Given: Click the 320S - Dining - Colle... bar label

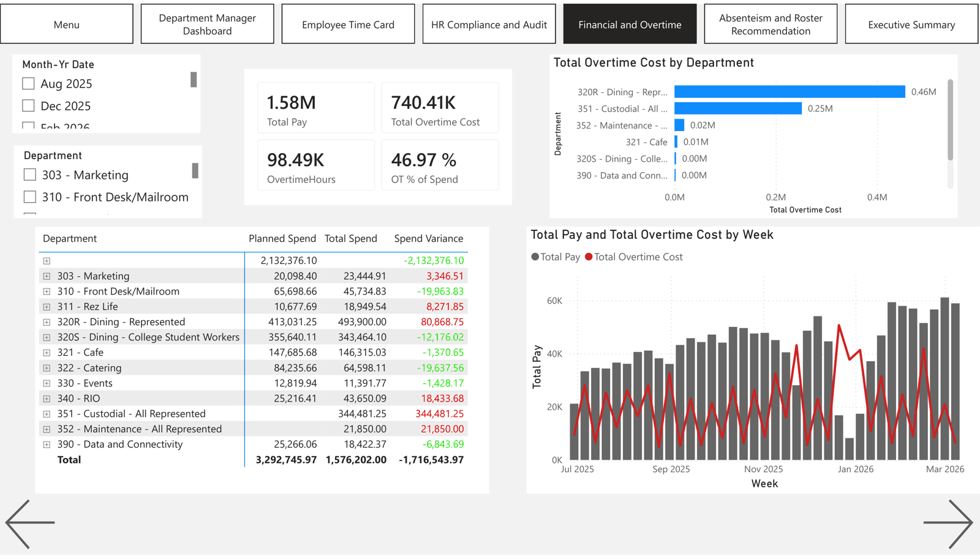Looking at the screenshot, I should coord(622,159).
